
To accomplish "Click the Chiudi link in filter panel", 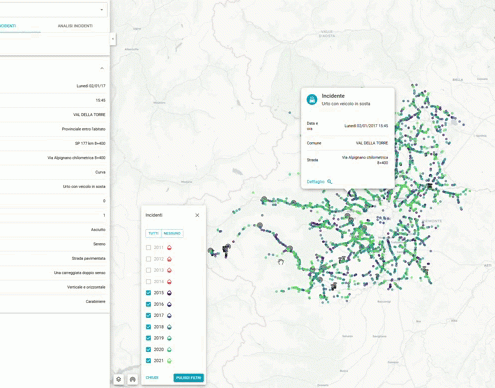I will point(152,378).
